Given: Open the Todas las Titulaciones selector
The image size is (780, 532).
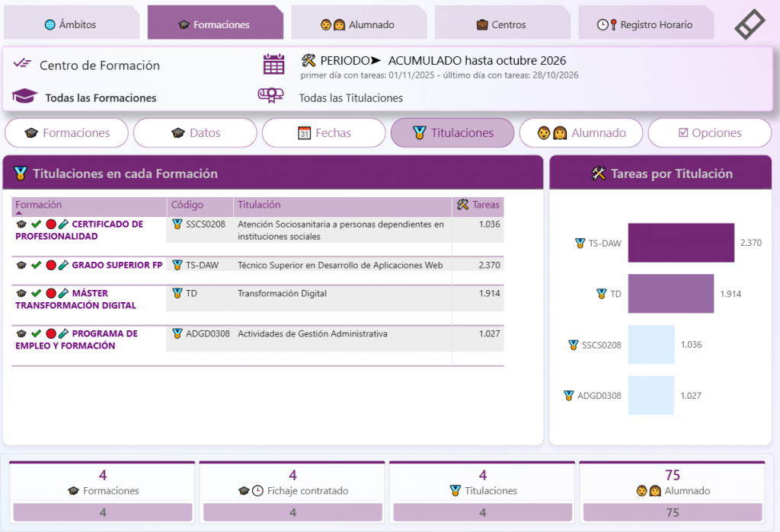Looking at the screenshot, I should (x=350, y=98).
